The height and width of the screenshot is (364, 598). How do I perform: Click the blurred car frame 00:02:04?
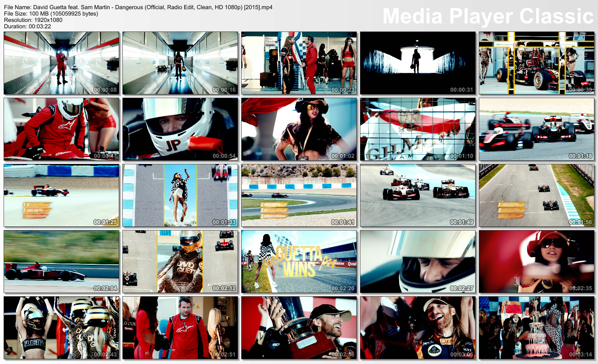(x=61, y=262)
